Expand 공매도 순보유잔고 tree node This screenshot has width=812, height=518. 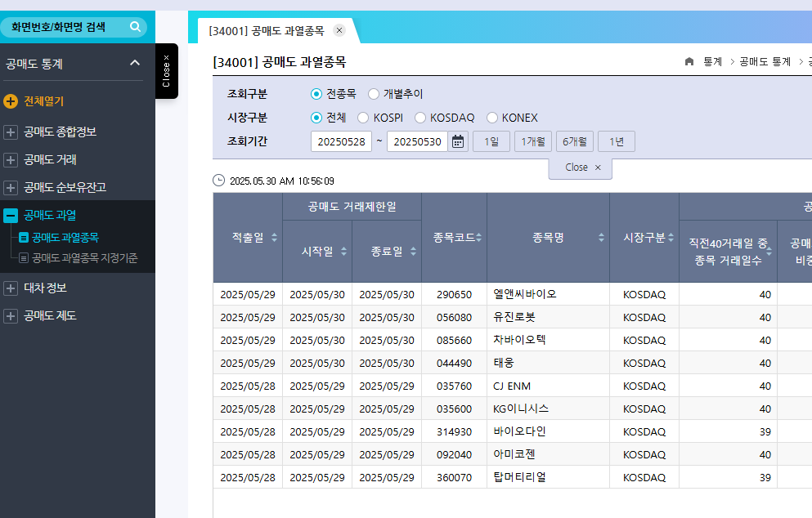coord(11,187)
